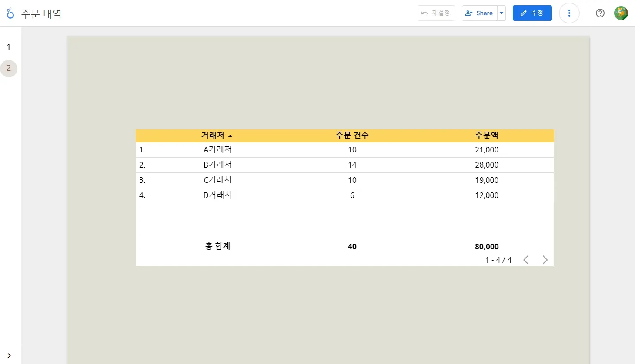Switch to report page 1
This screenshot has width=635, height=364.
click(x=9, y=47)
